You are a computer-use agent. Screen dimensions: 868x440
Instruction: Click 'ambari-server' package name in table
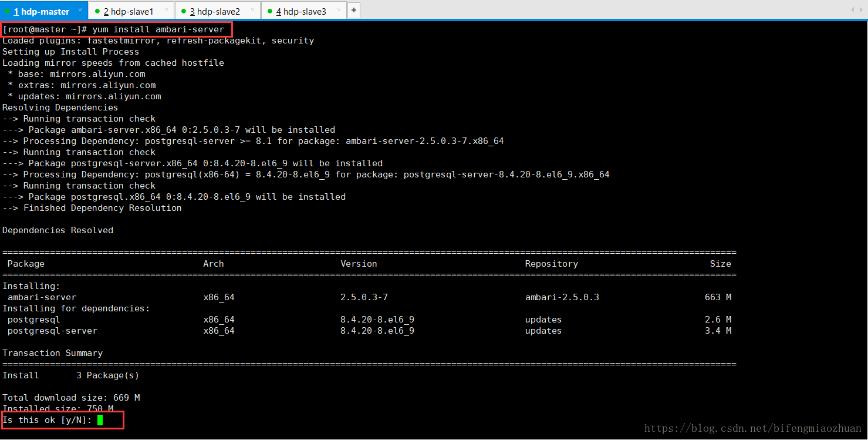tap(42, 297)
